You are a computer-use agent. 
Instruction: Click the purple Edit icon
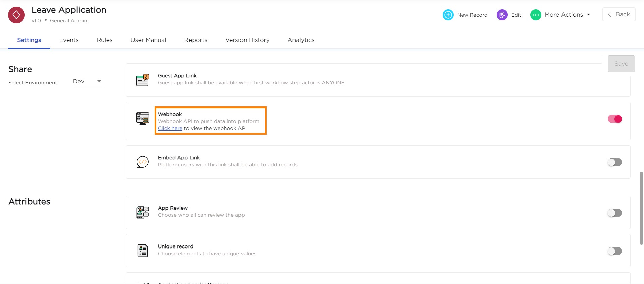coord(502,15)
